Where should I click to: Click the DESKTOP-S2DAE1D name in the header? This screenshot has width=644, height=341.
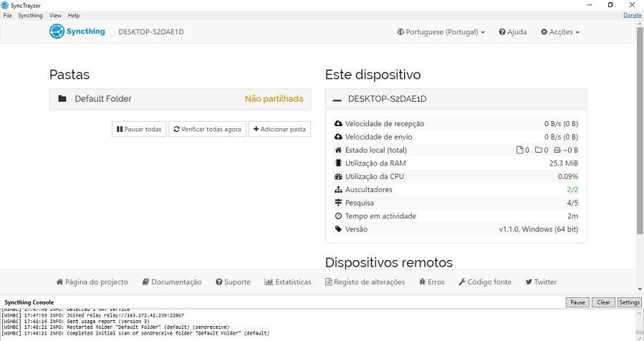150,32
